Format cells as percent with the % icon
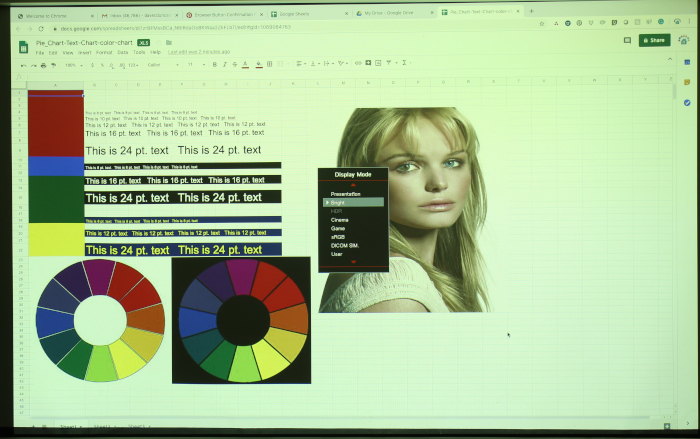This screenshot has width=700, height=439. (102, 65)
